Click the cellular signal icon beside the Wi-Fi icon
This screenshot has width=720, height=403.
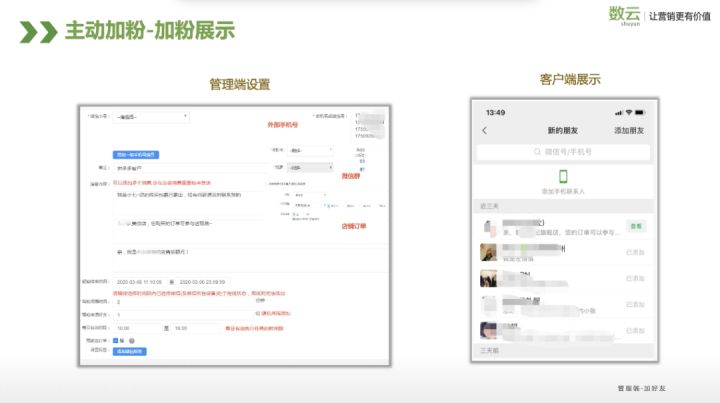619,112
